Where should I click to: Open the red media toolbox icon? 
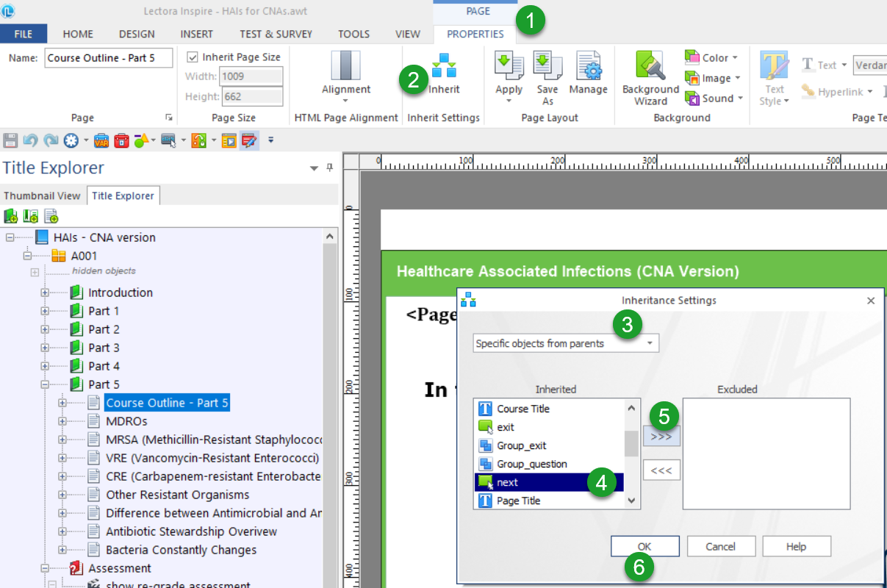[x=121, y=140]
